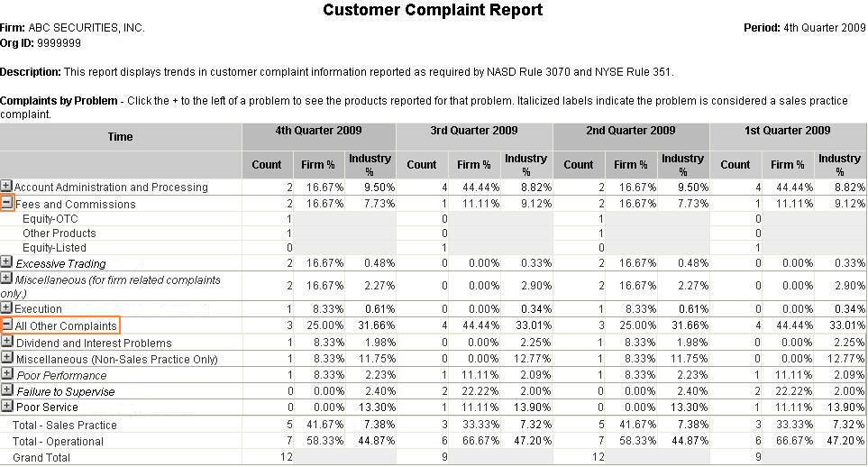Expand the Execution row
Image resolution: width=868 pixels, height=467 pixels.
coord(6,308)
